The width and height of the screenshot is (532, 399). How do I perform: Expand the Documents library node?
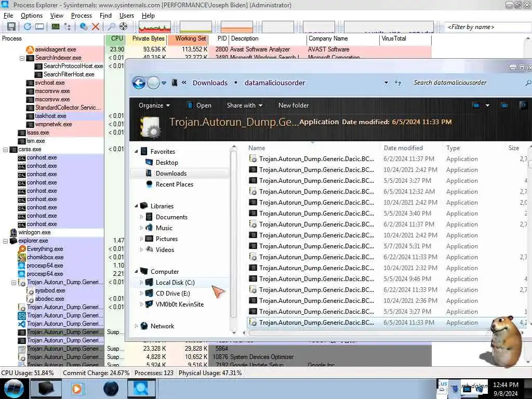[141, 217]
